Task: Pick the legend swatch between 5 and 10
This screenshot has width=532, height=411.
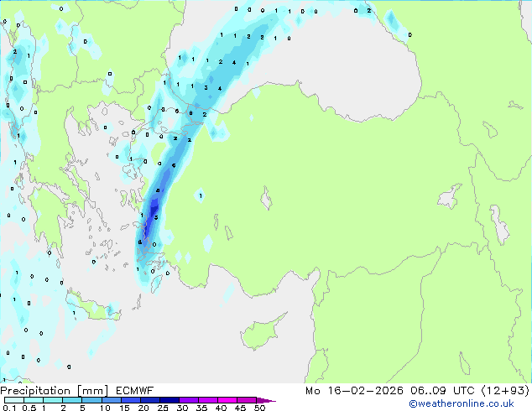Action: click(x=91, y=400)
